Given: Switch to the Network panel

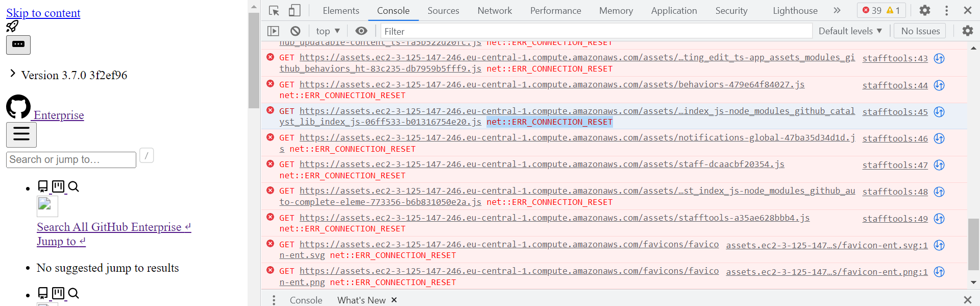Looking at the screenshot, I should coord(494,10).
